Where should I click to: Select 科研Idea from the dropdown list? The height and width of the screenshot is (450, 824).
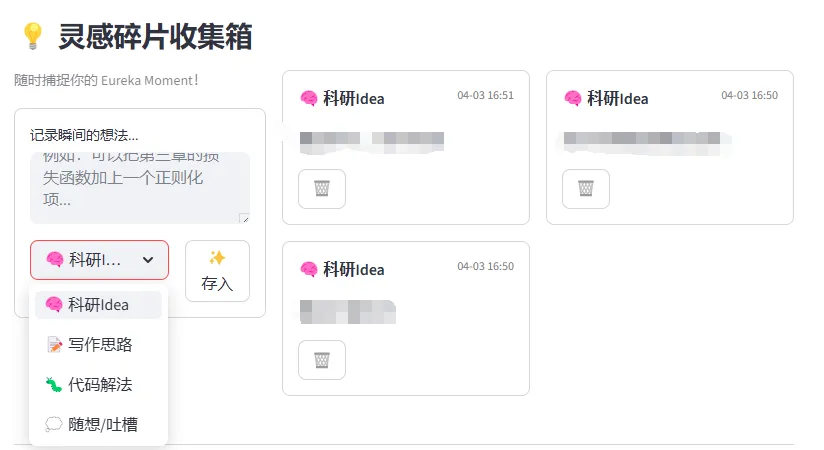[98, 305]
